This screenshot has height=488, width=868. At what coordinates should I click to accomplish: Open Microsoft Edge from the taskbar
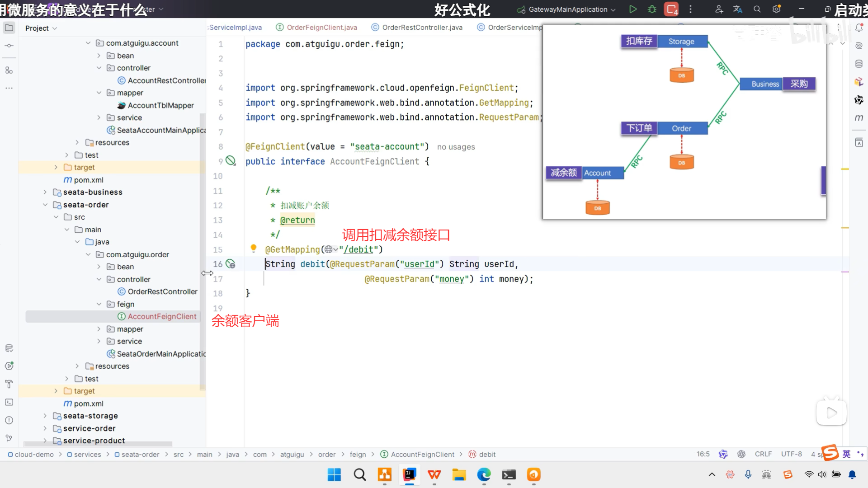click(484, 474)
